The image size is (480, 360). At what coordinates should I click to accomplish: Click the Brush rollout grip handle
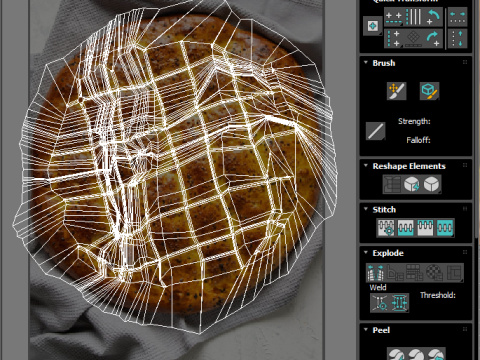coord(465,63)
